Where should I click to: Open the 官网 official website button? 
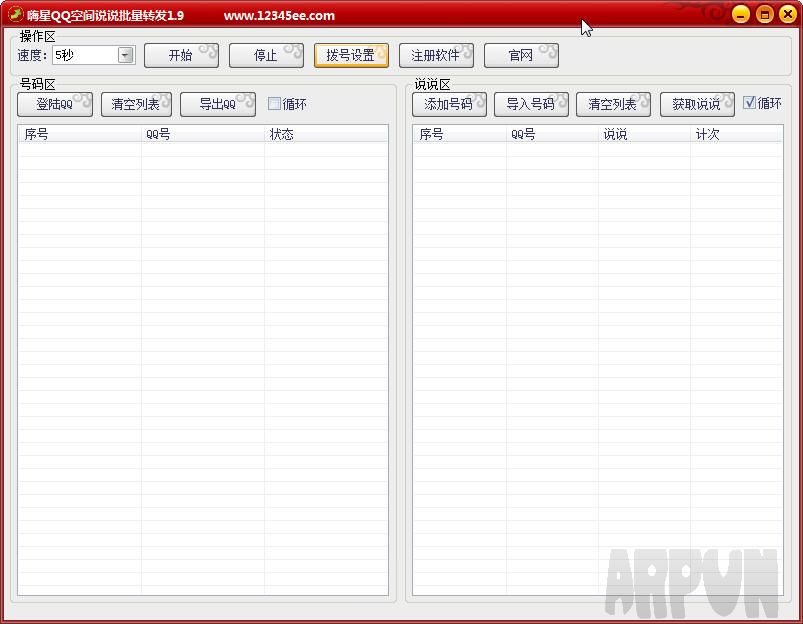521,55
